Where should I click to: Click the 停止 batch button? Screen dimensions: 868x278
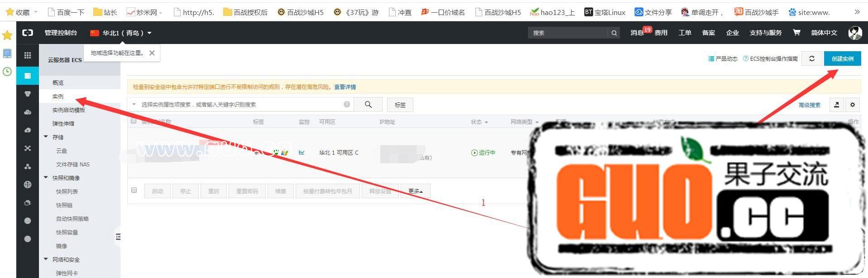tap(186, 191)
